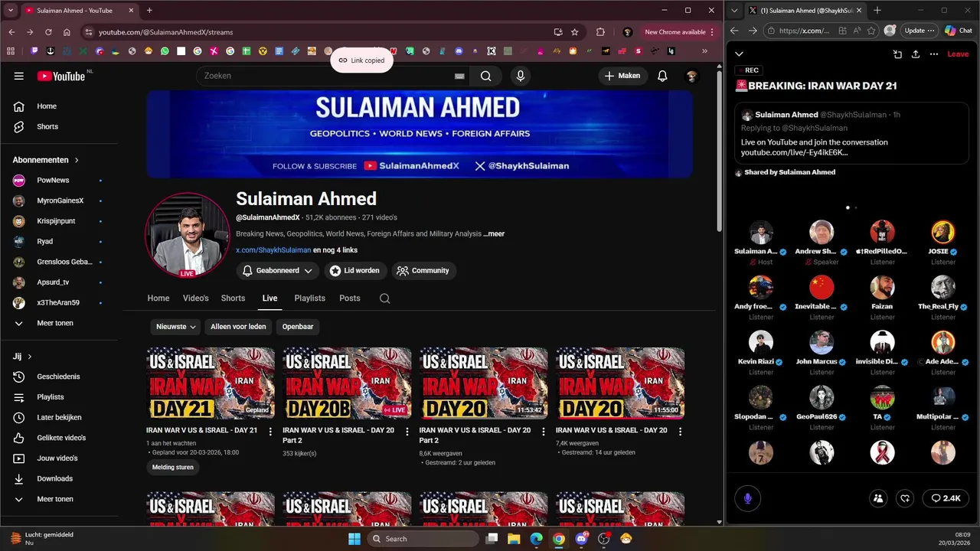This screenshot has height=551, width=980.
Task: Open X Space more options ellipsis
Action: pyautogui.click(x=934, y=54)
